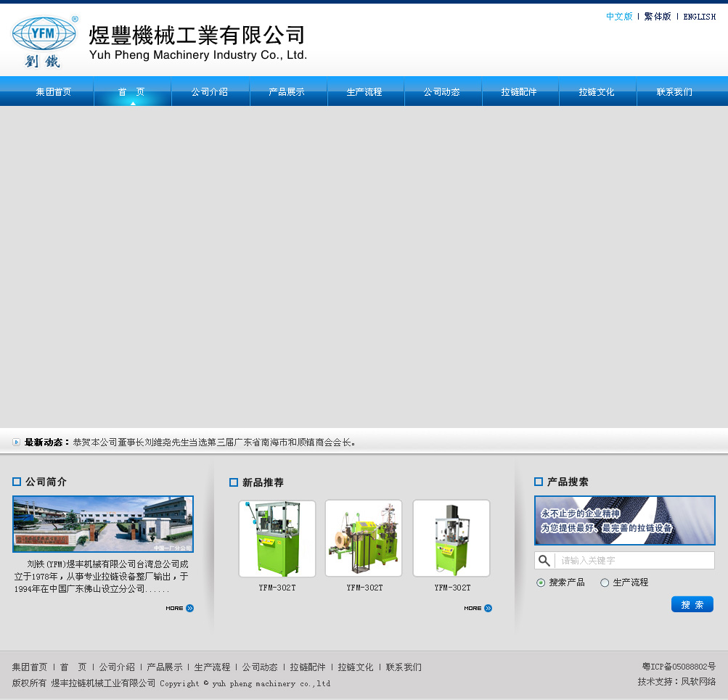Open 拉链配件 navigation menu item

[519, 92]
